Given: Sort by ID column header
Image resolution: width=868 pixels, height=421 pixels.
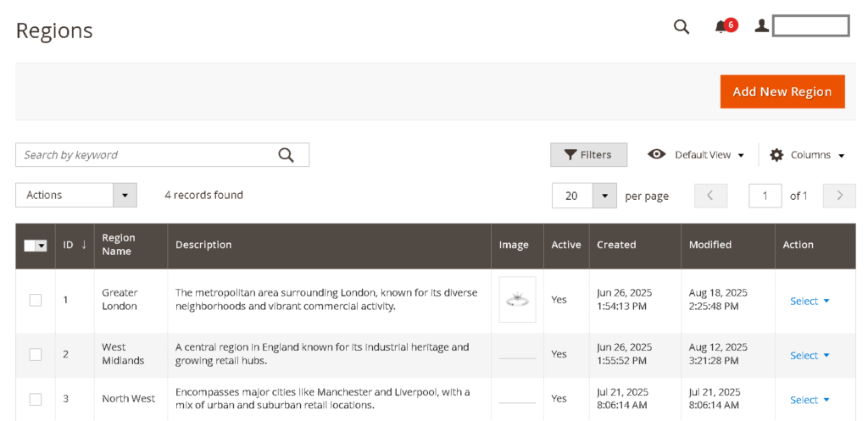Looking at the screenshot, I should click(x=75, y=245).
